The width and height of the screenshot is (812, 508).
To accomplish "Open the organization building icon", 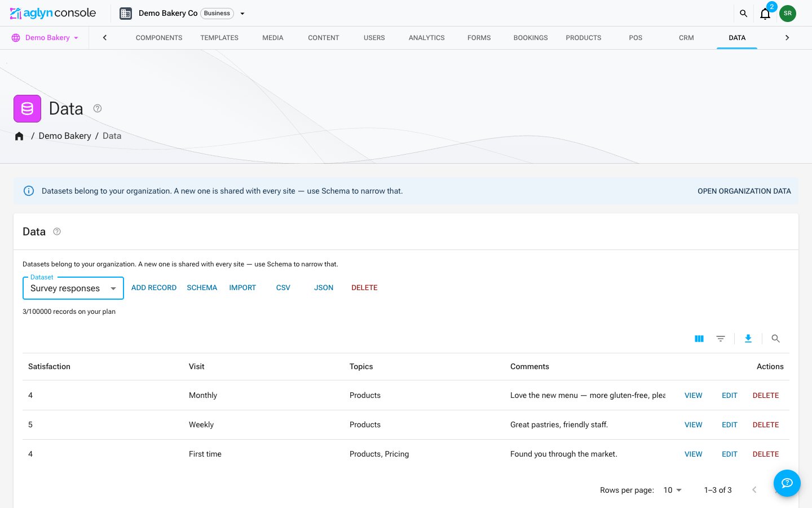I will pyautogui.click(x=126, y=14).
